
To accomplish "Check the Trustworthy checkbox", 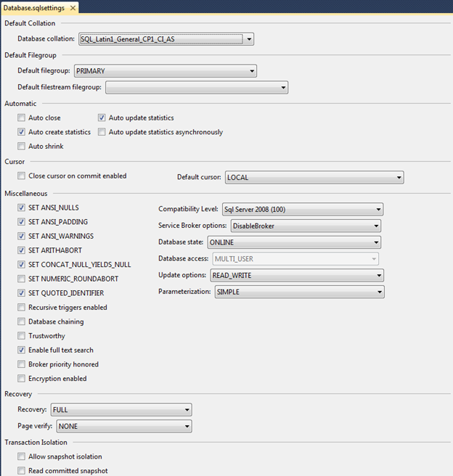I will click(22, 336).
